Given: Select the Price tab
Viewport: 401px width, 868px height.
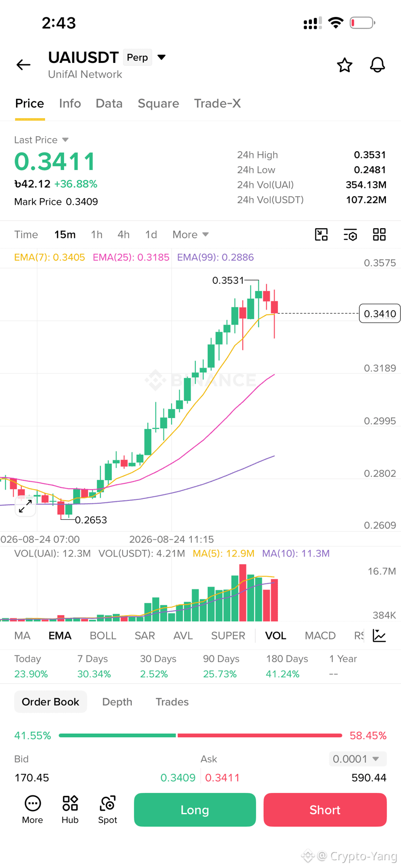Looking at the screenshot, I should [30, 103].
